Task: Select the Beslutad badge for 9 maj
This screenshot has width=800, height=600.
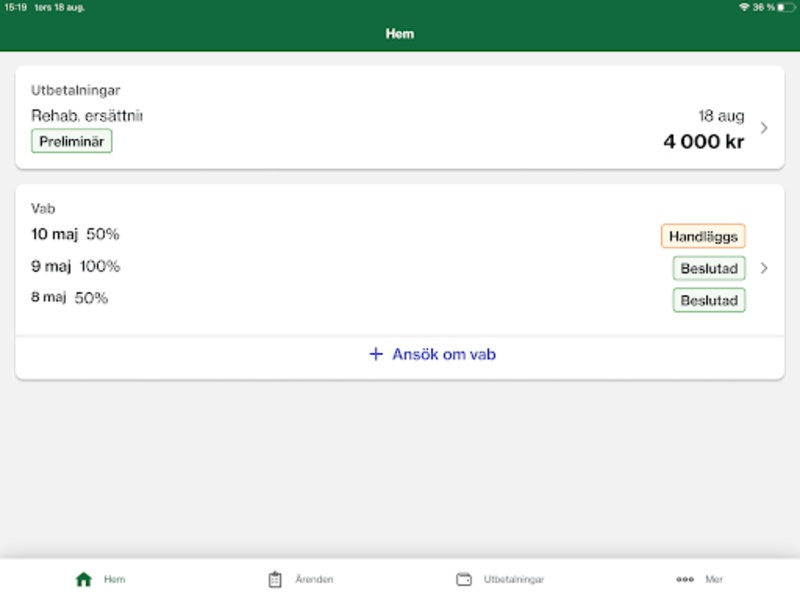Action: pos(709,268)
